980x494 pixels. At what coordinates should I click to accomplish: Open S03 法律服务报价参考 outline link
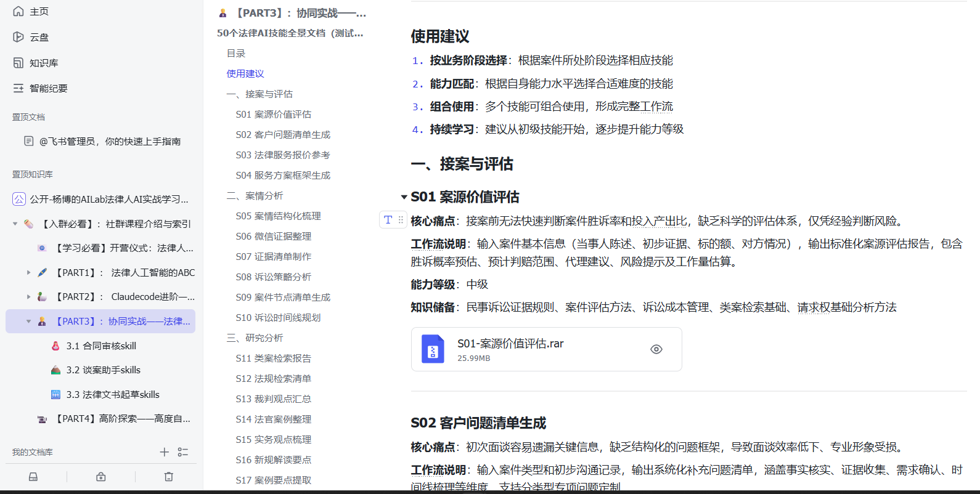(283, 155)
